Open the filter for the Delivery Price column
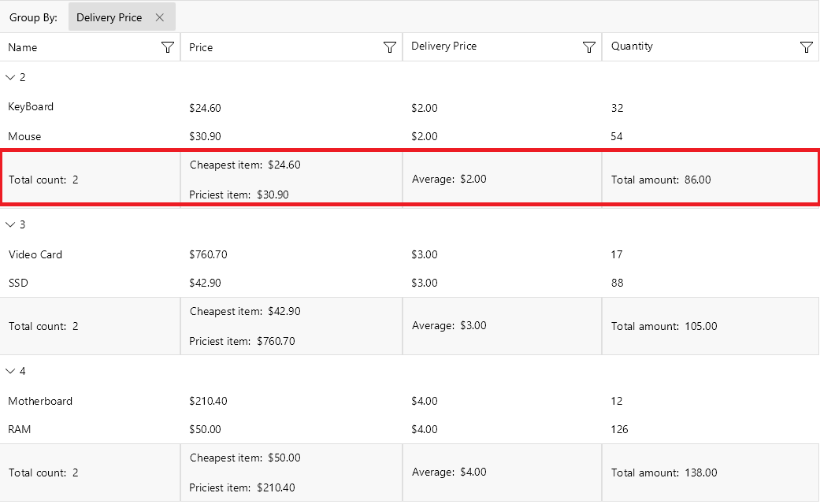The width and height of the screenshot is (820, 504). click(588, 46)
